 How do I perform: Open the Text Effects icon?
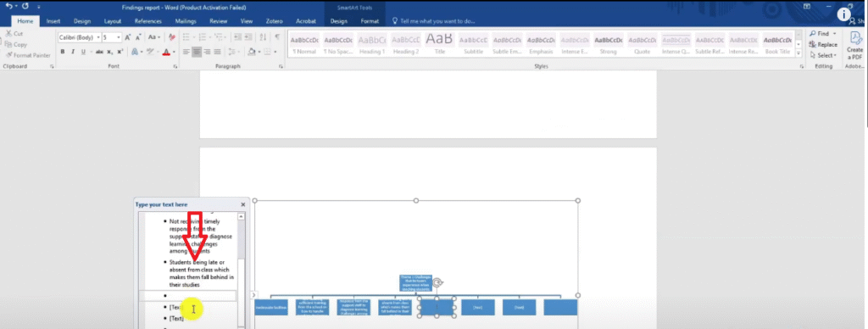coord(136,52)
